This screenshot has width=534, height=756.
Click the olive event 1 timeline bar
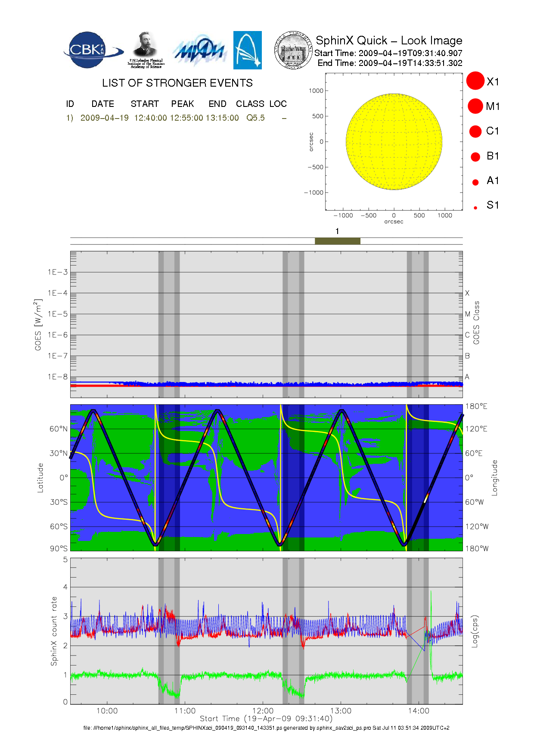click(337, 241)
